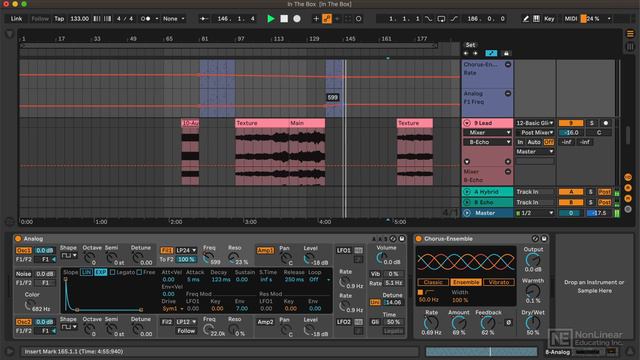The width and height of the screenshot is (640, 360).
Task: Enable the Legato checkbox in envelope
Action: tap(112, 272)
